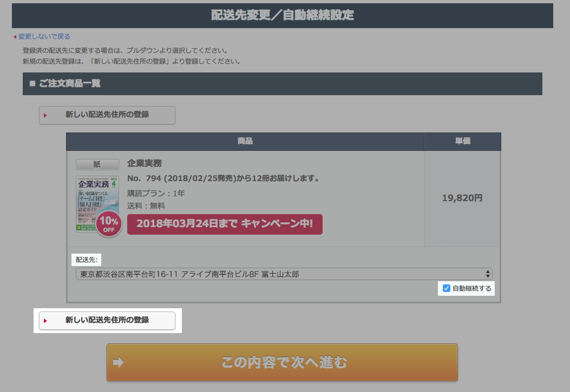The image size is (570, 392).
Task: Click the top 新しい配送先住所の登録 button
Action: coord(107,115)
